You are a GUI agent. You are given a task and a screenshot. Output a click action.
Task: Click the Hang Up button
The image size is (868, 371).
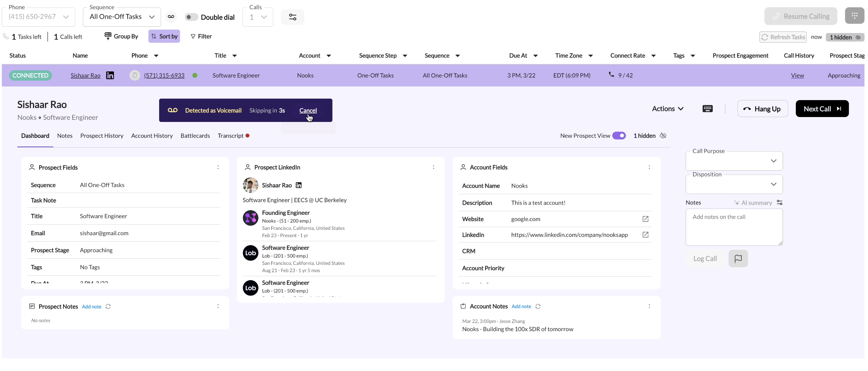tap(762, 109)
